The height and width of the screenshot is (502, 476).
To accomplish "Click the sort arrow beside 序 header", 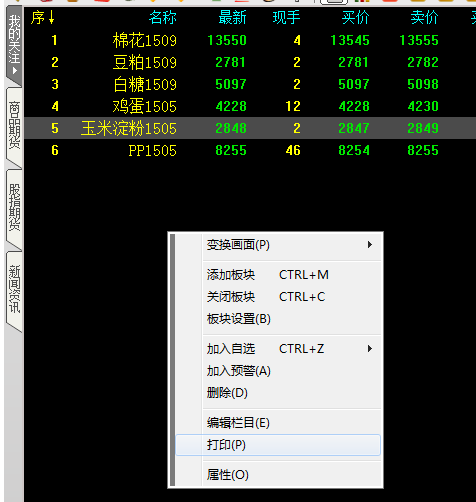I will pos(51,17).
